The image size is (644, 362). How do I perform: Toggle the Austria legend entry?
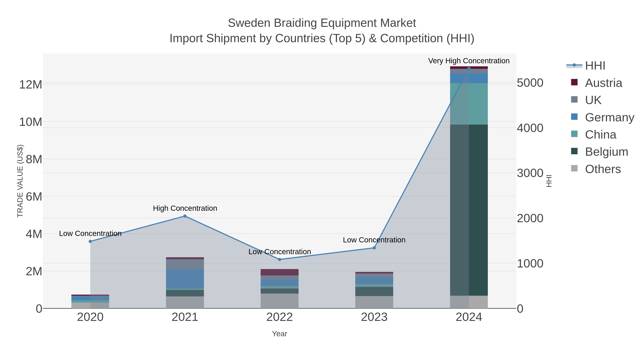(596, 83)
